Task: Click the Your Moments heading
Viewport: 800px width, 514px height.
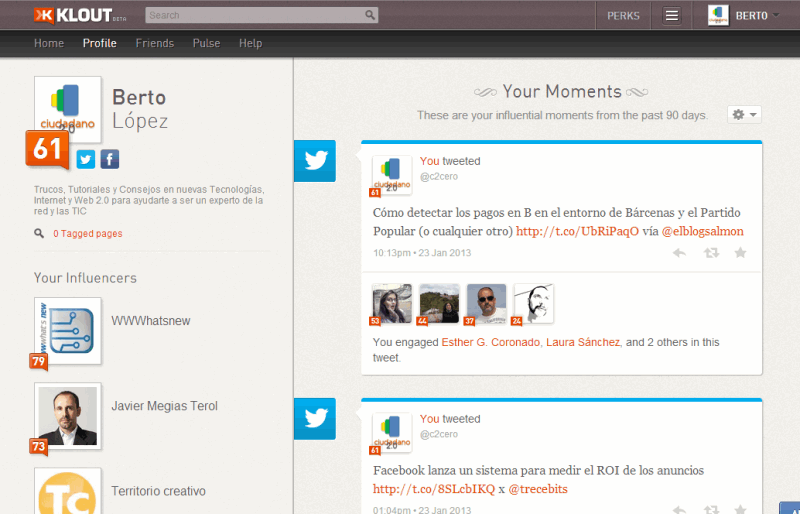Action: pos(562,91)
